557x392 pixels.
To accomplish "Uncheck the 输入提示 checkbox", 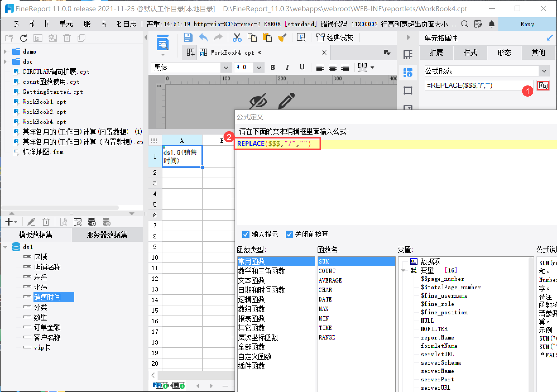I will (246, 234).
